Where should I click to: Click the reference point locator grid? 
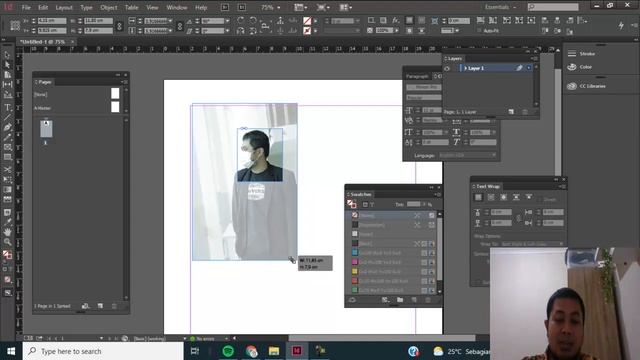15,25
